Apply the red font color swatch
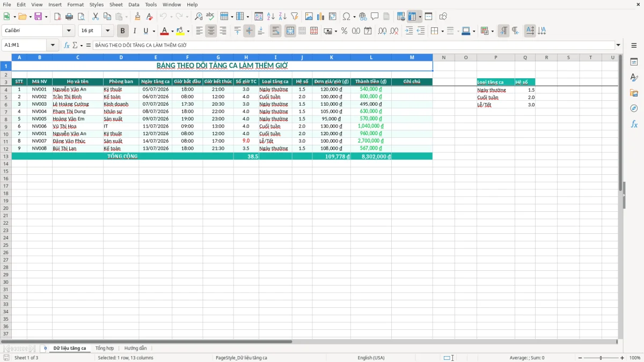The image size is (644, 362). [165, 31]
